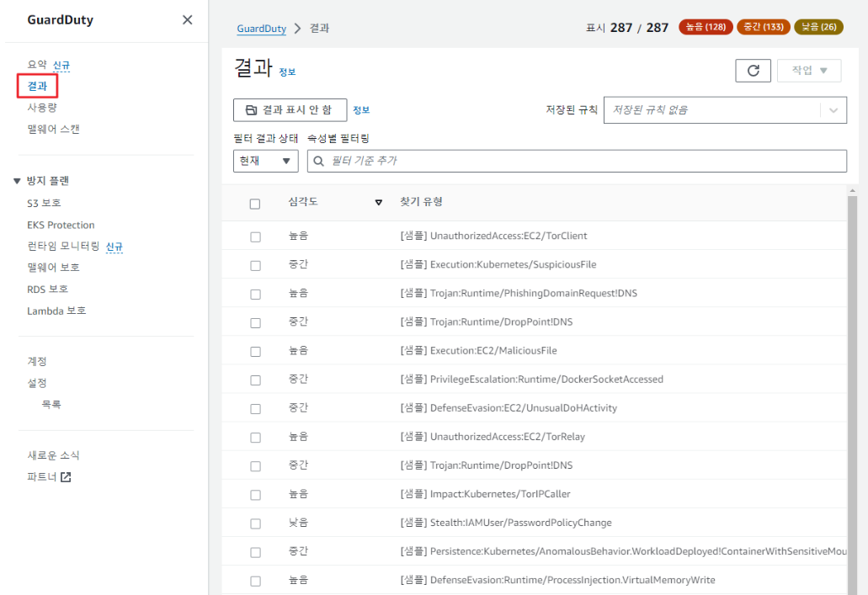
Task: Open S3 보호 in the sidebar
Action: tap(44, 203)
